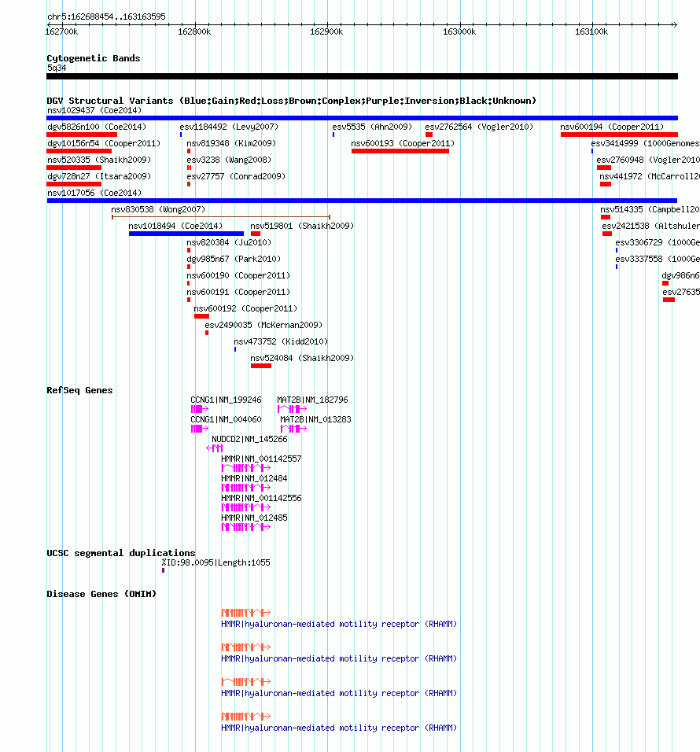The width and height of the screenshot is (700, 752).
Task: Open variant nsv600193 (Cooper2011) label
Action: coord(403,143)
